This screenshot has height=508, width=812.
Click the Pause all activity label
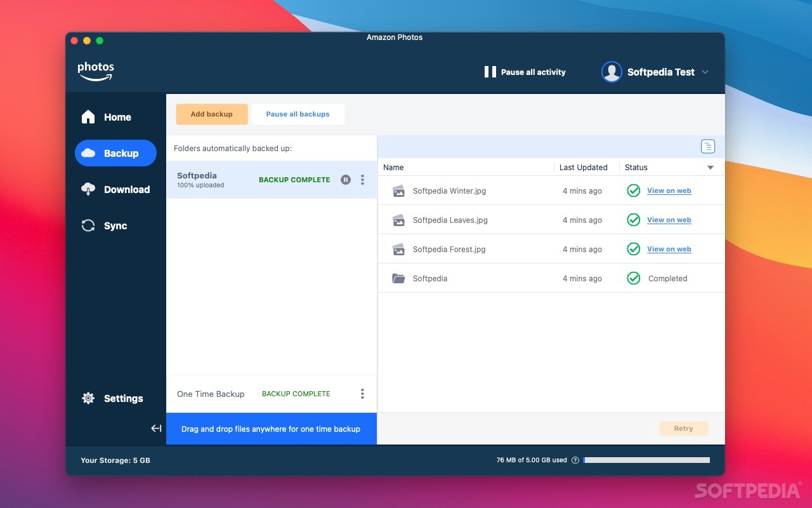[x=534, y=72]
